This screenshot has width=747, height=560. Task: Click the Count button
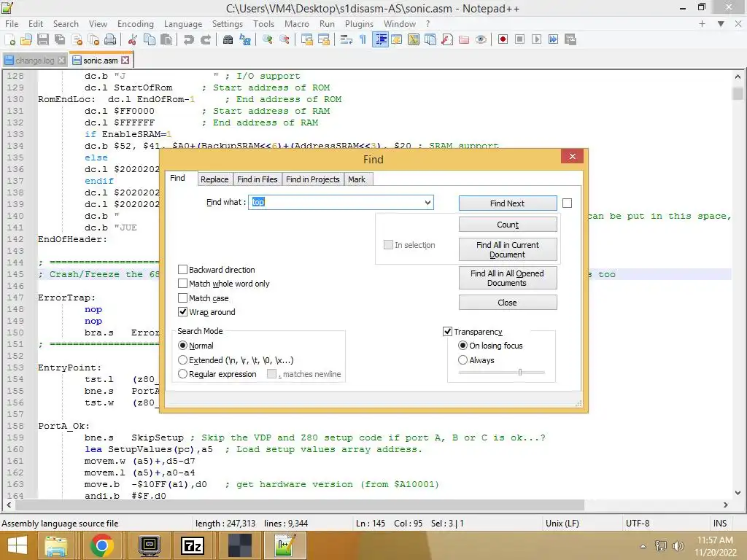(x=508, y=225)
